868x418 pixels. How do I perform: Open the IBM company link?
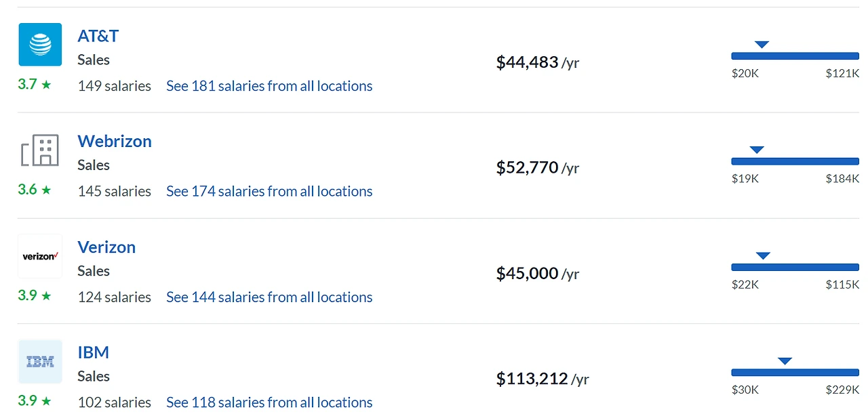(x=94, y=353)
